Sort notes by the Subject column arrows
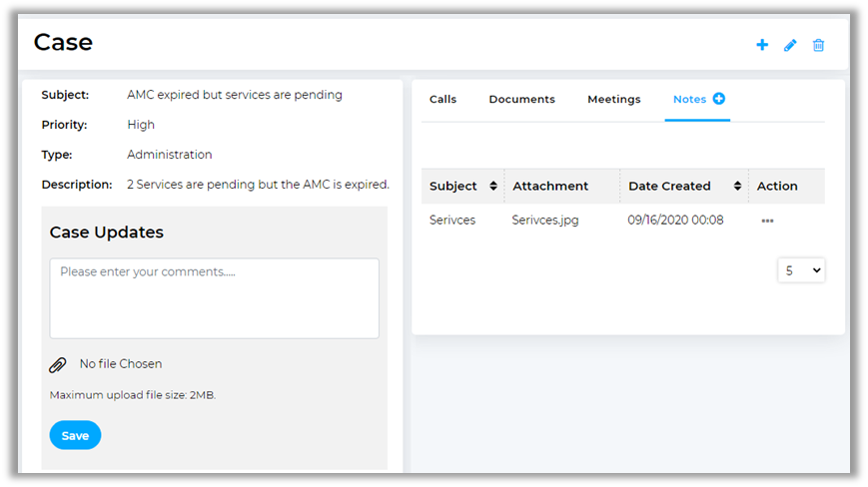 coord(493,186)
